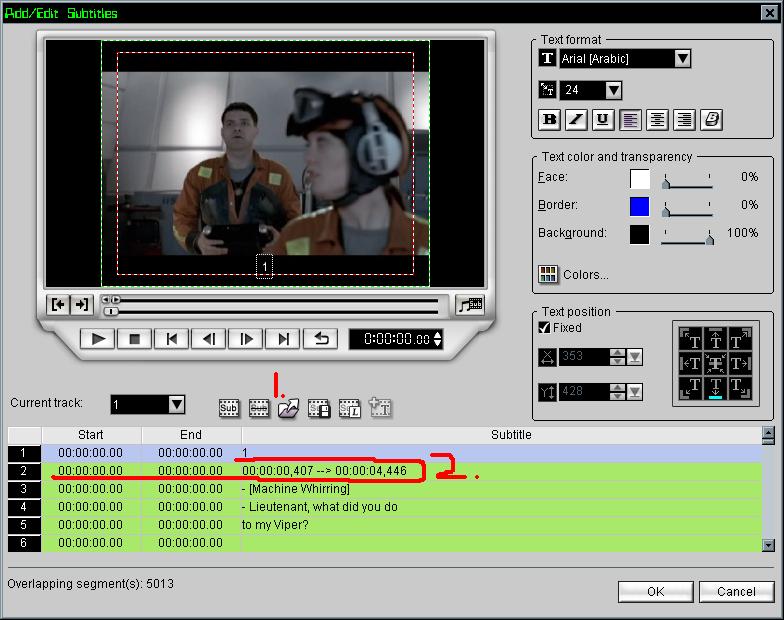Jump to the start of video

click(172, 339)
